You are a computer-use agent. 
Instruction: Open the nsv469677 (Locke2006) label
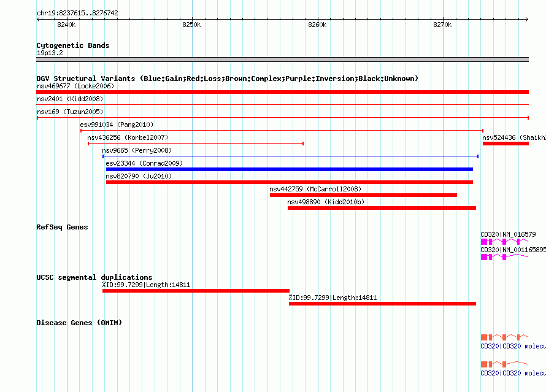point(75,86)
